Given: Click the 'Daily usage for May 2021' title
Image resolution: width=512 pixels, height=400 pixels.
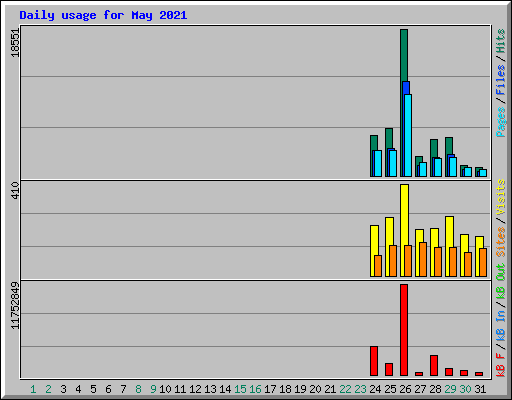Looking at the screenshot, I should (x=103, y=15).
